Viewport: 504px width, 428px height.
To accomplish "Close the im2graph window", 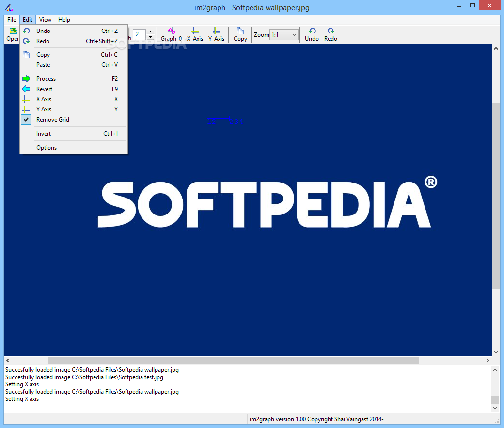I will coord(490,6).
